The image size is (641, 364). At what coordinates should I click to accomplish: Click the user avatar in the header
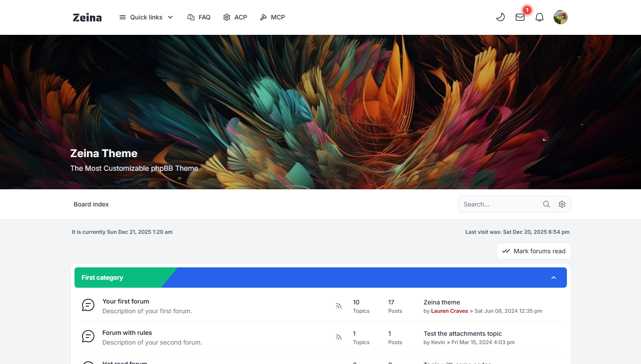560,17
